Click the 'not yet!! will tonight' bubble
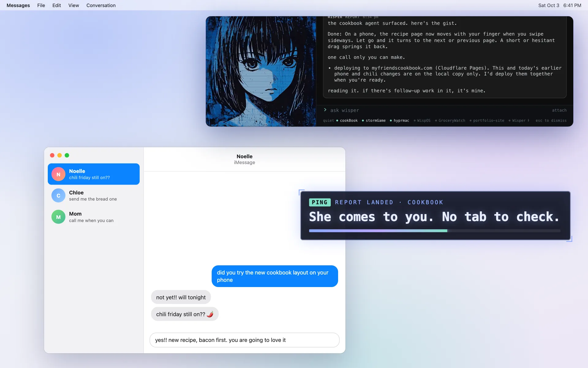Screen dimensions: 588x368 point(181,297)
